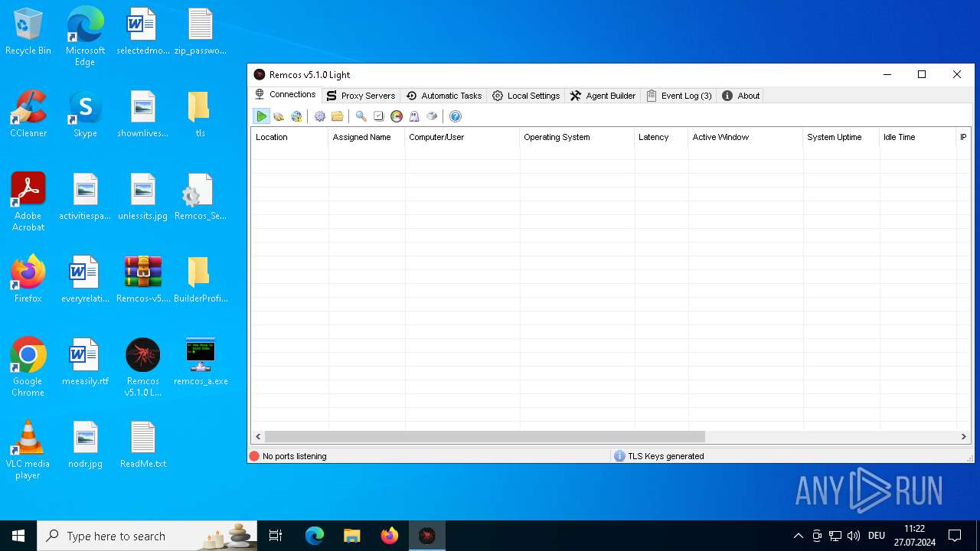Viewport: 980px width, 551px height.
Task: Click the System Uptime column header
Action: [x=841, y=137]
